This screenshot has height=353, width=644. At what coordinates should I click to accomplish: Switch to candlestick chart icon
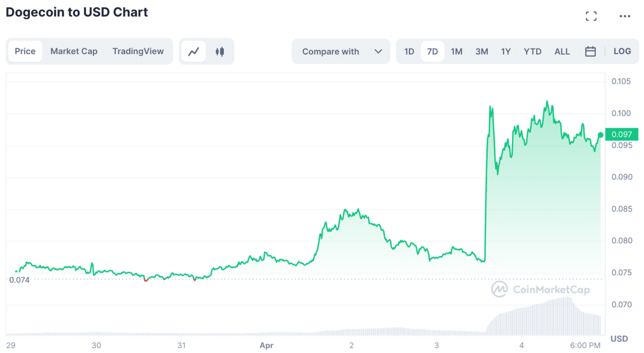pos(219,52)
